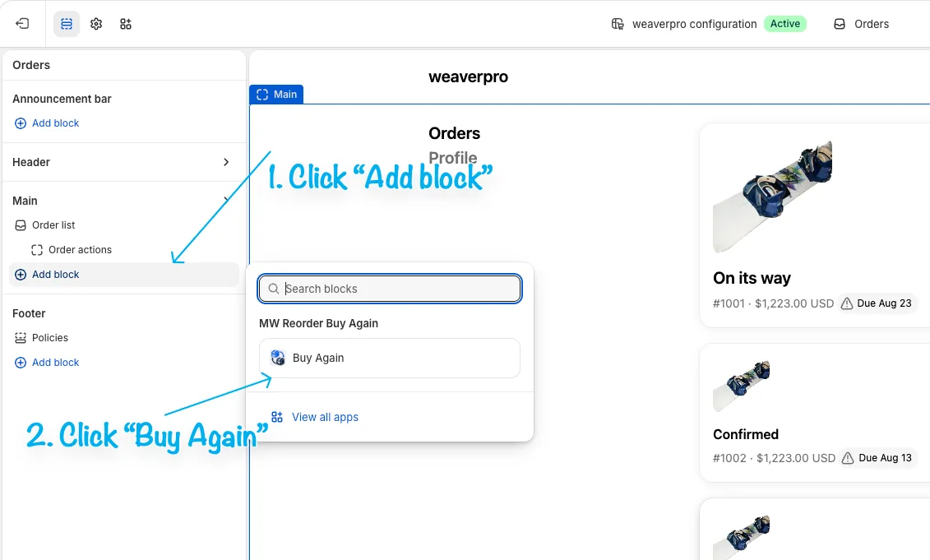This screenshot has width=930, height=560.
Task: Click the Orders link in preview navigation
Action: pyautogui.click(x=455, y=133)
